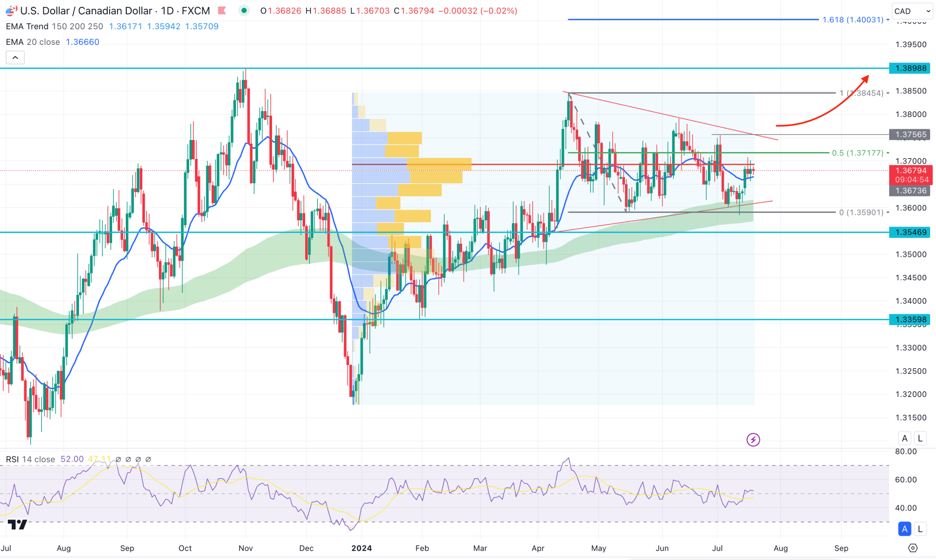The image size is (936, 560).
Task: Select the Fibonacci 0.5 (1.37177) level label
Action: point(858,153)
